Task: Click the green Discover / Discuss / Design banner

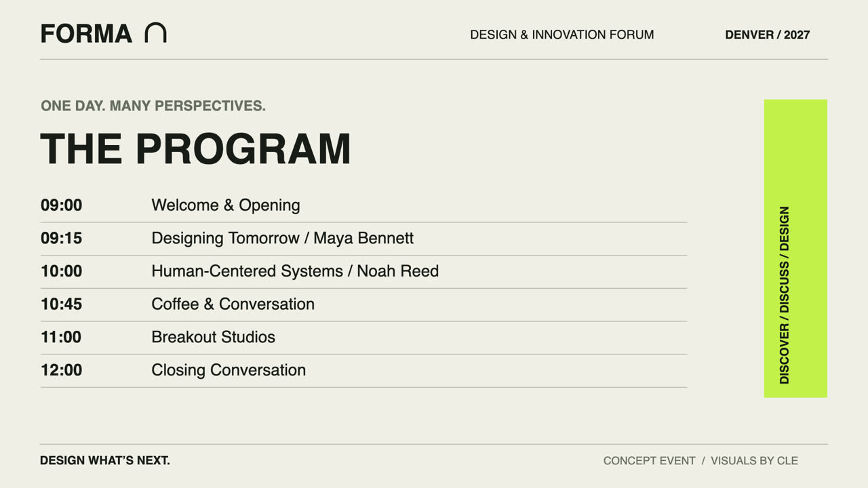Action: coord(795,248)
